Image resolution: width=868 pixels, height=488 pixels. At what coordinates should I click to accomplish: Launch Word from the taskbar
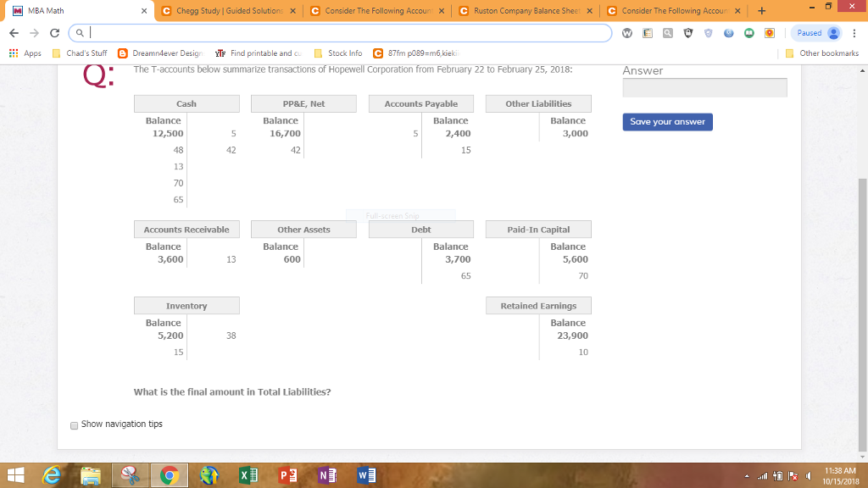366,474
